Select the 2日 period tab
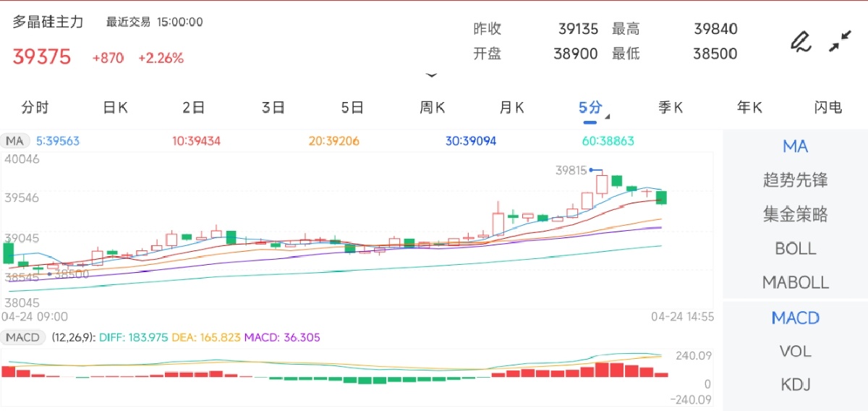Image resolution: width=868 pixels, height=411 pixels. click(194, 108)
